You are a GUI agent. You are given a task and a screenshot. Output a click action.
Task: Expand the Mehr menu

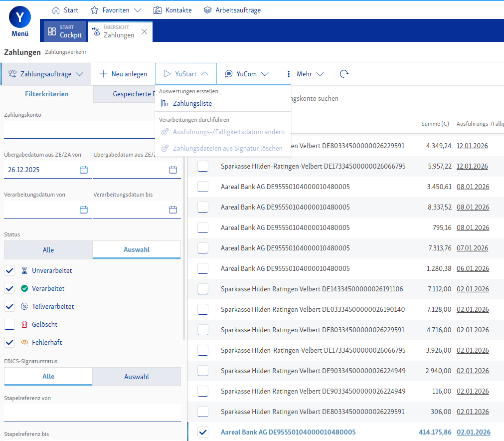tap(304, 74)
